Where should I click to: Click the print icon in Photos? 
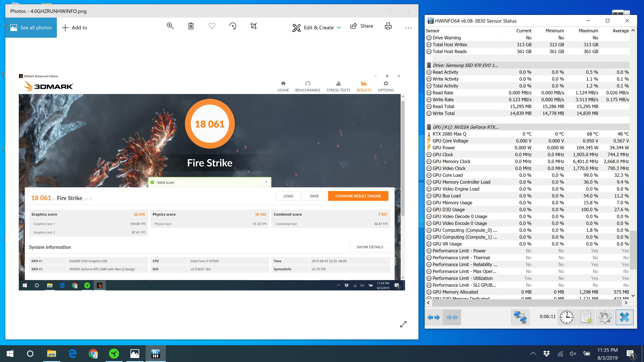388,26
